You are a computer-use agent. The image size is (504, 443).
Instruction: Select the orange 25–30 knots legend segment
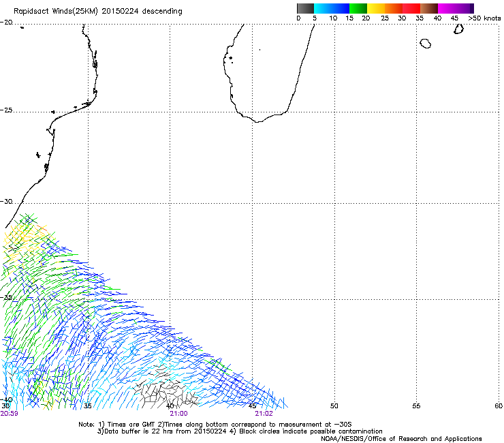[x=394, y=8]
